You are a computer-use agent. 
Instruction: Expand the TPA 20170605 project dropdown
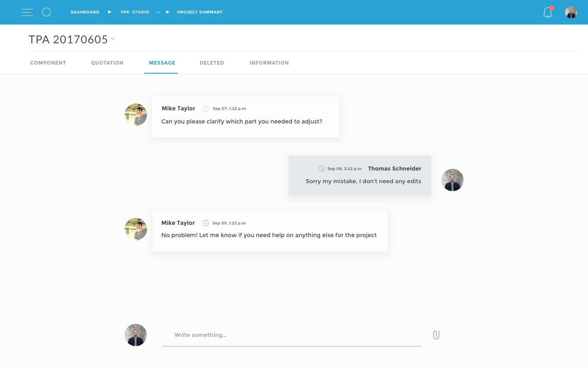pos(113,39)
